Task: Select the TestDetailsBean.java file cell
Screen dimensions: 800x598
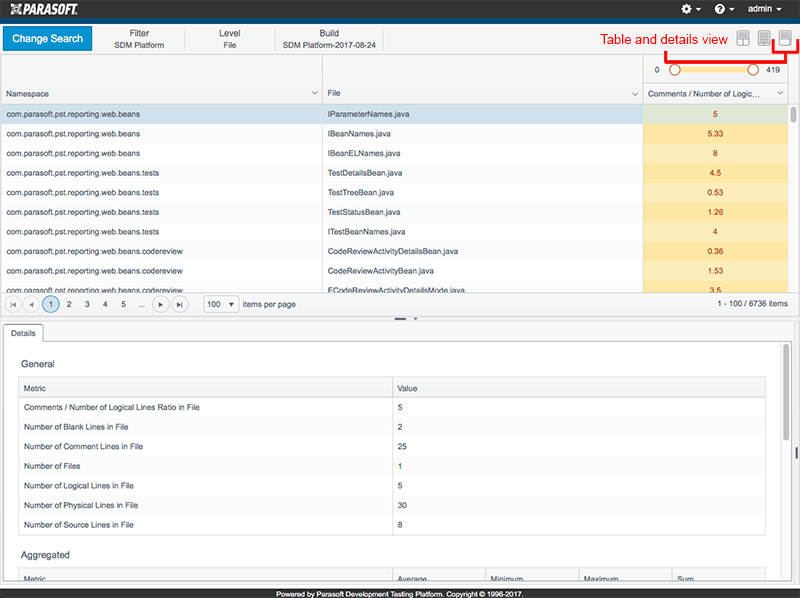Action: [483, 173]
